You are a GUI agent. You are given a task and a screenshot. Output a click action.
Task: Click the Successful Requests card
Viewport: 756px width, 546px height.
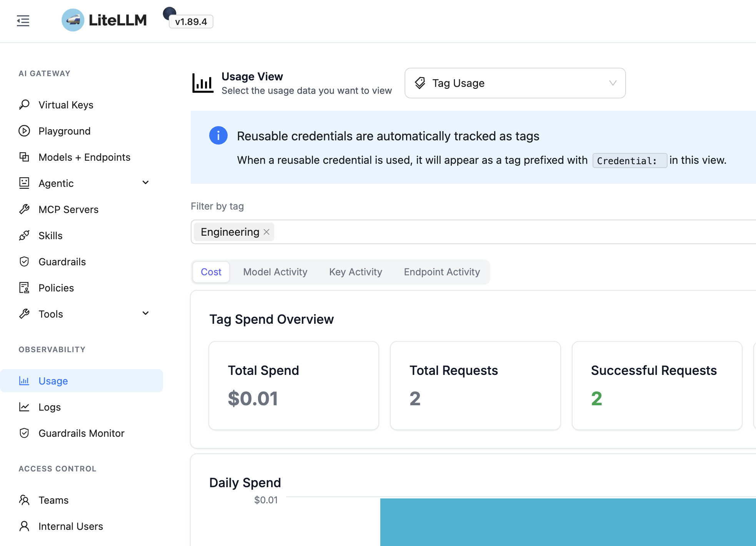click(x=657, y=386)
